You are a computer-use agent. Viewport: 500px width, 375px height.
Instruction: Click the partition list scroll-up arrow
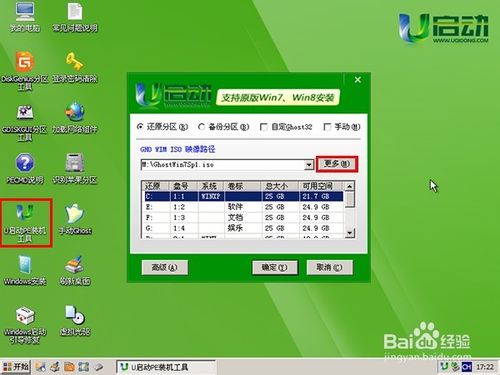pos(349,186)
